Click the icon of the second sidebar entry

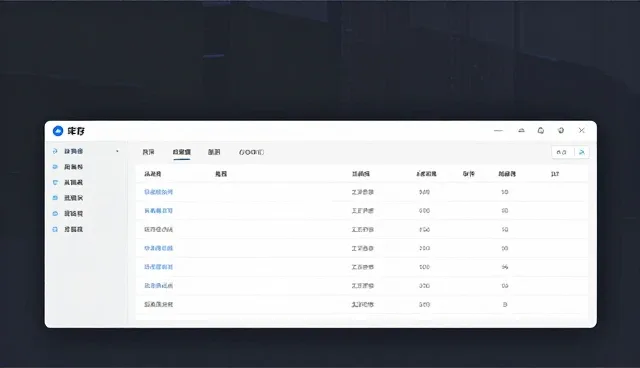(x=55, y=167)
